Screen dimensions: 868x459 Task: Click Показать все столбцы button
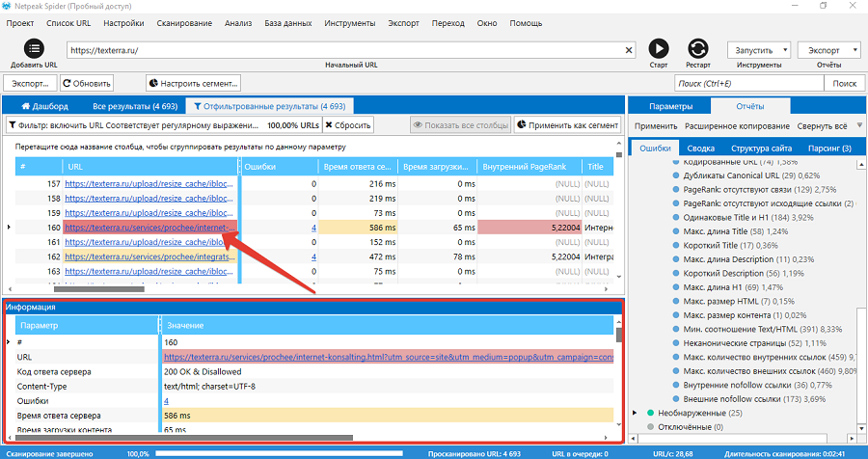[461, 125]
